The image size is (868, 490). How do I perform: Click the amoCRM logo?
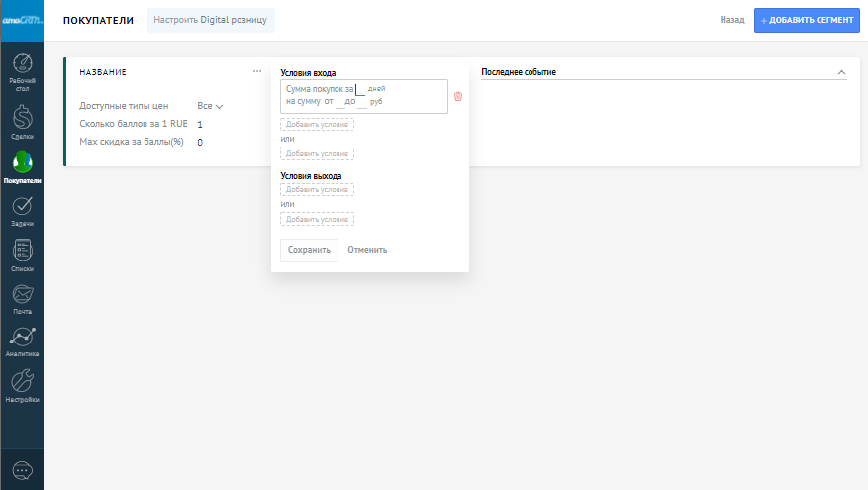tap(21, 19)
